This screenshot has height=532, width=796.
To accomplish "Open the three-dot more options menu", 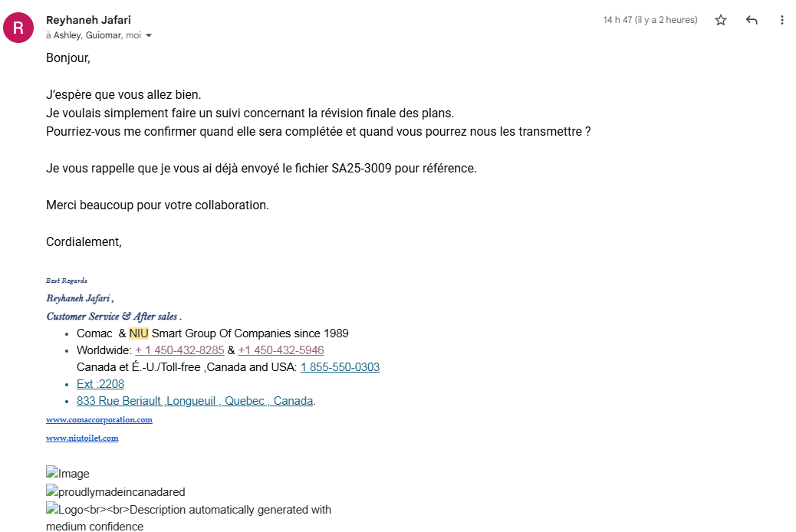I will pos(782,20).
